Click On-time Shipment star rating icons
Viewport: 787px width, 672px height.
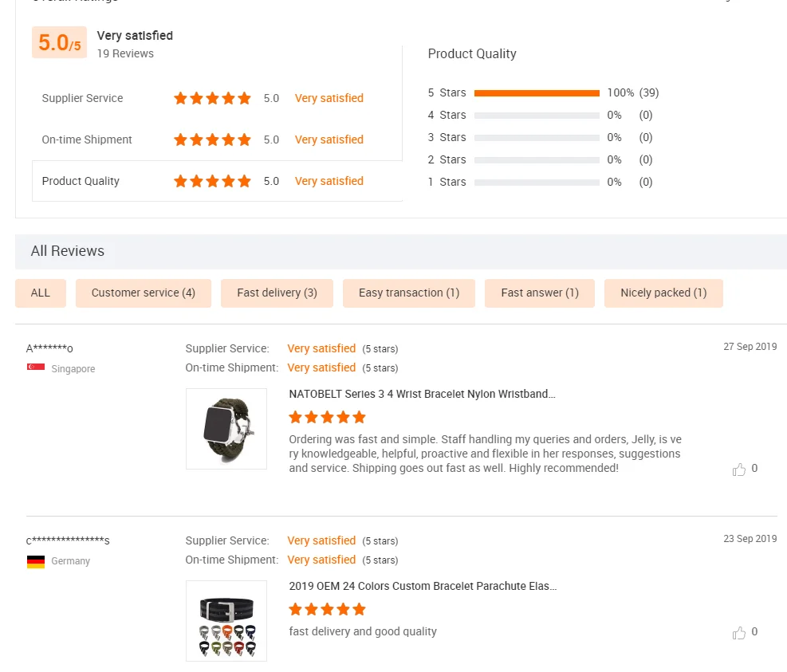(x=212, y=140)
